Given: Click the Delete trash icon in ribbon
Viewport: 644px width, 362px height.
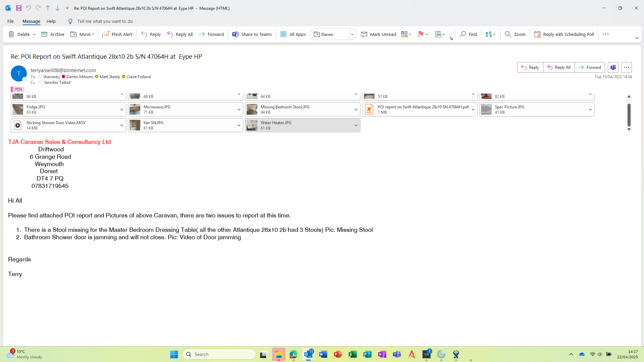Looking at the screenshot, I should coord(11,34).
